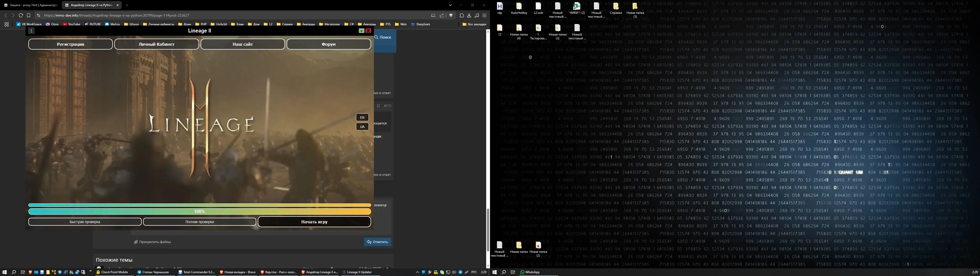980x276 pixels.
Task: Run the Полная проверка file check
Action: coord(200,222)
